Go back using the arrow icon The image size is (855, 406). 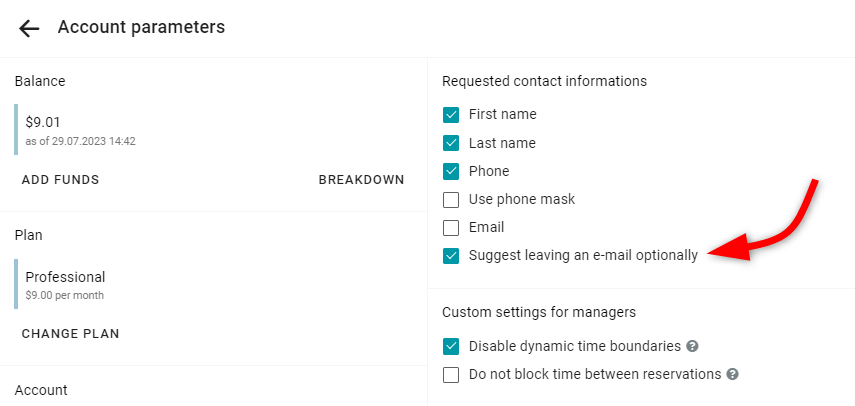(x=29, y=28)
